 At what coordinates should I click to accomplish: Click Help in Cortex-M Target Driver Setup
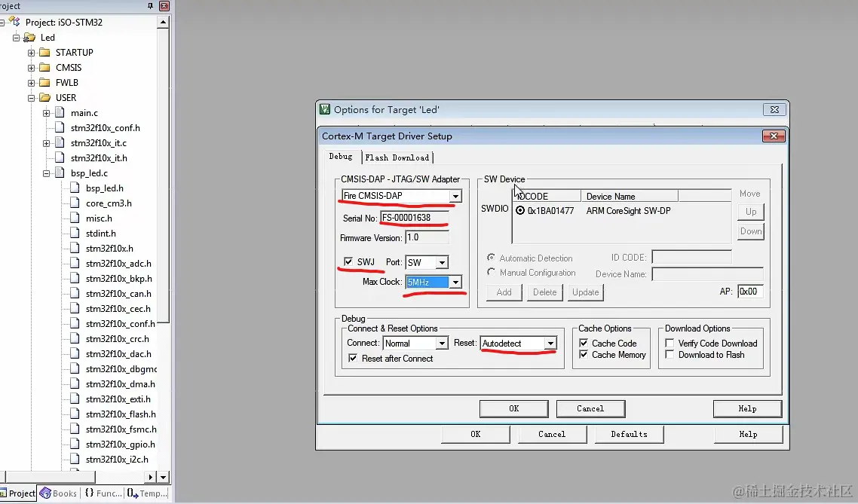747,408
